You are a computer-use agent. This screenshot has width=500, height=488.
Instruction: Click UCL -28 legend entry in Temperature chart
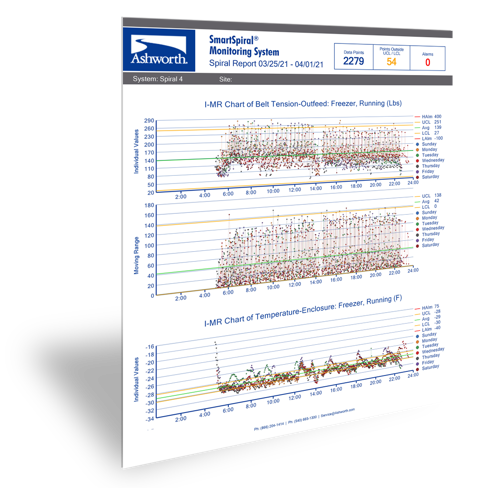(428, 313)
